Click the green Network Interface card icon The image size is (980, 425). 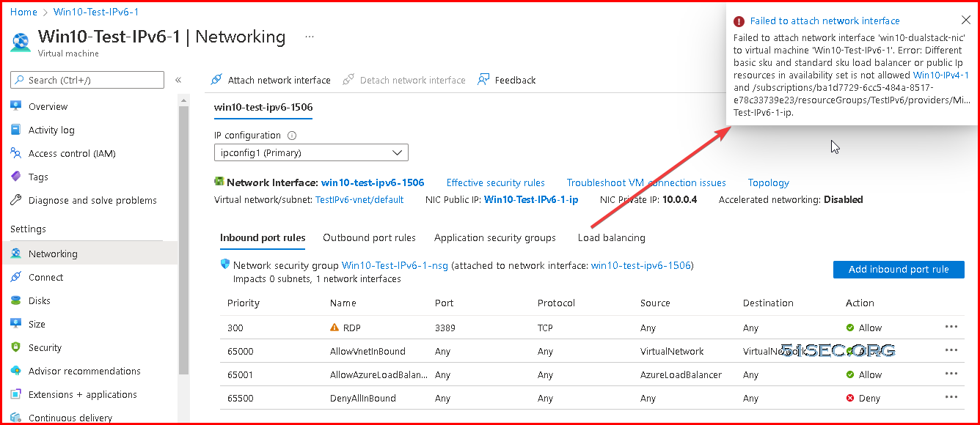(219, 182)
